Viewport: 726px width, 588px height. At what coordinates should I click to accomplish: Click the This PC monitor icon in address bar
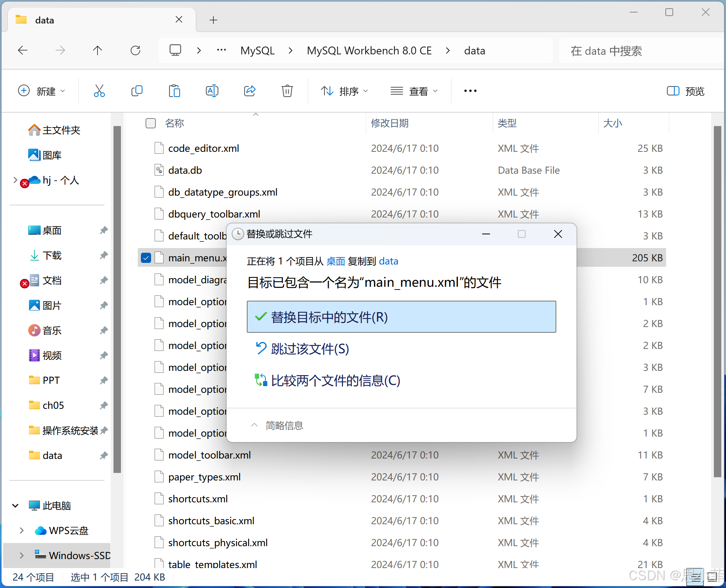click(x=175, y=50)
